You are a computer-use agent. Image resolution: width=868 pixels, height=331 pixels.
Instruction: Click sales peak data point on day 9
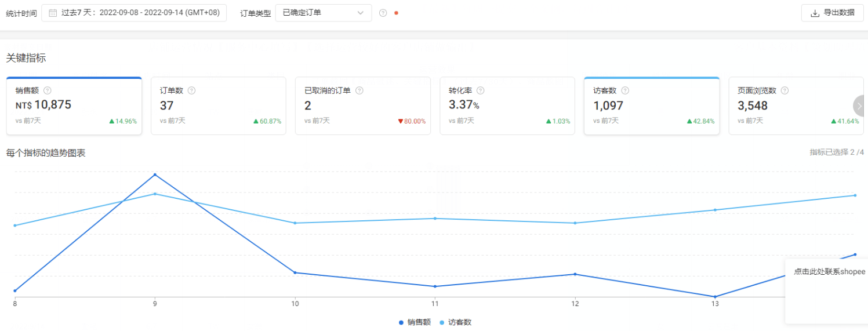point(155,174)
